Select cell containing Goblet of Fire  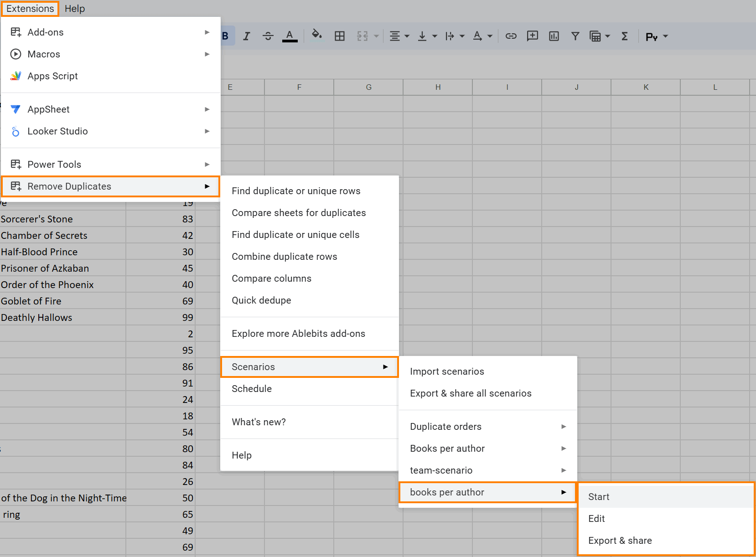pos(63,301)
